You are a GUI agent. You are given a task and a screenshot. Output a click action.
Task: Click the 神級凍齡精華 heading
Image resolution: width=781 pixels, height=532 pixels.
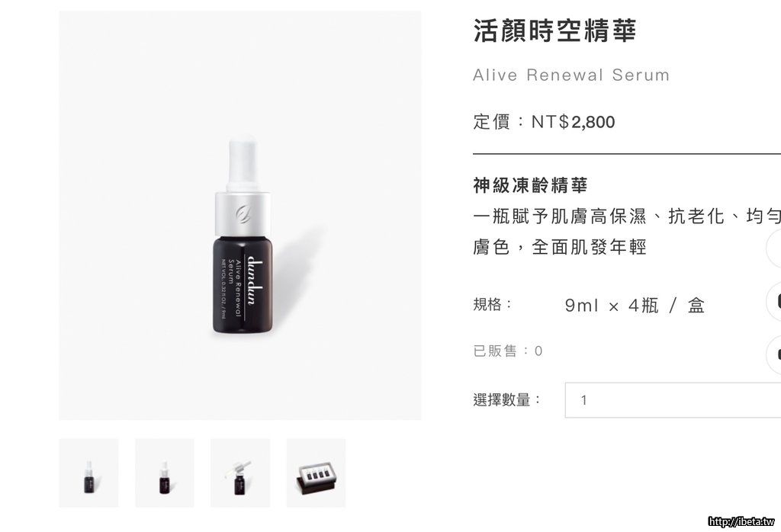tap(531, 185)
